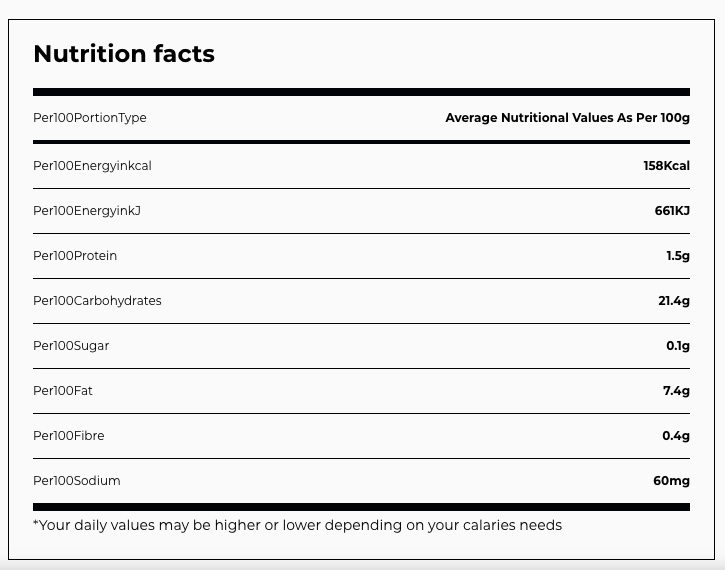Click the 0.1g sugar value
The image size is (725, 570).
click(x=678, y=346)
